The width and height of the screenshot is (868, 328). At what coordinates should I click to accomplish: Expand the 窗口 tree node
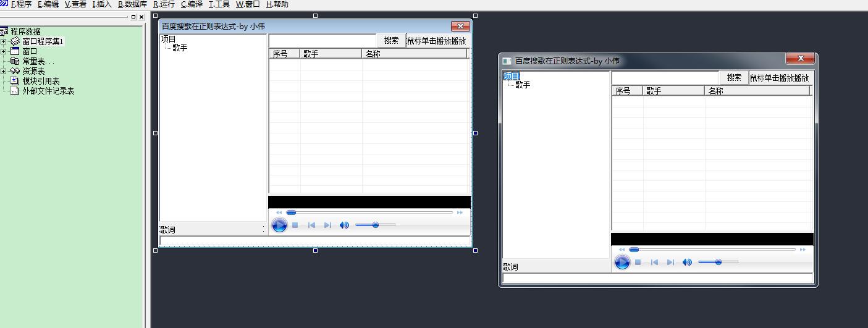point(4,51)
